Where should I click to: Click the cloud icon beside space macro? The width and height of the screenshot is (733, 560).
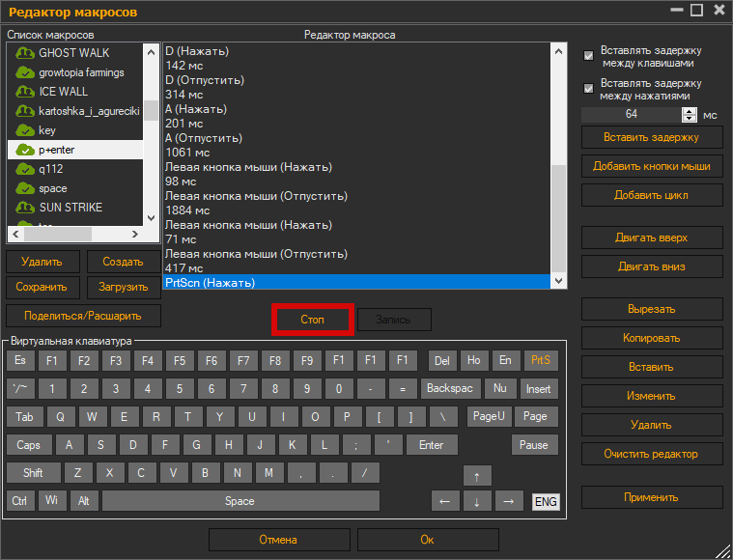coord(25,188)
